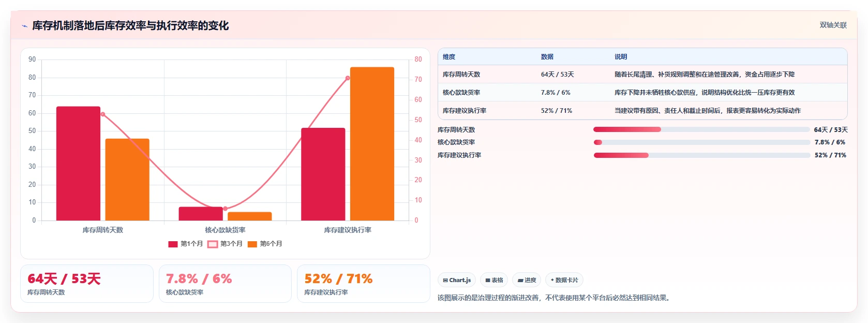The height and width of the screenshot is (323, 868).
Task: Click the line point above 库存周转天数
Action: click(103, 114)
